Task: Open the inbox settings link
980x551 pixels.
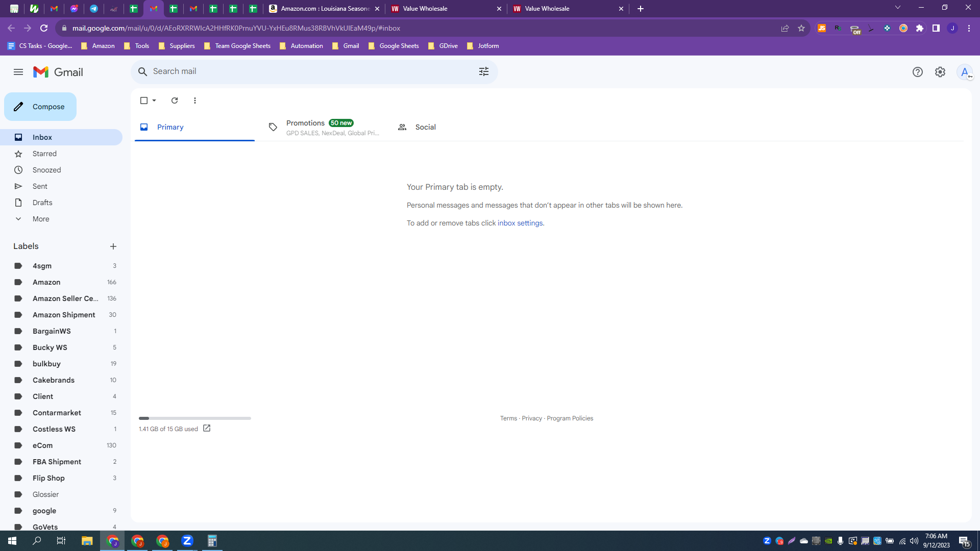Action: click(520, 223)
